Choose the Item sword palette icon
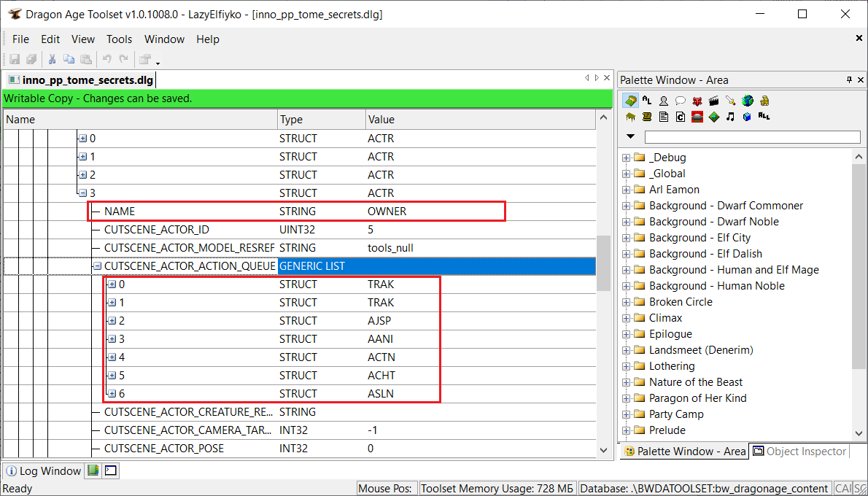868x496 pixels. pos(731,101)
